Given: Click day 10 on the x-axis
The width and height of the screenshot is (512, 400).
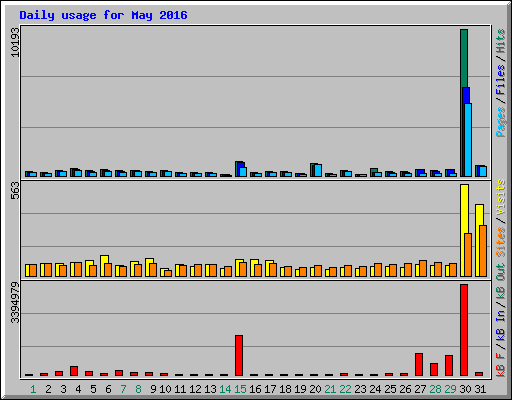Looking at the screenshot, I should [x=165, y=389].
